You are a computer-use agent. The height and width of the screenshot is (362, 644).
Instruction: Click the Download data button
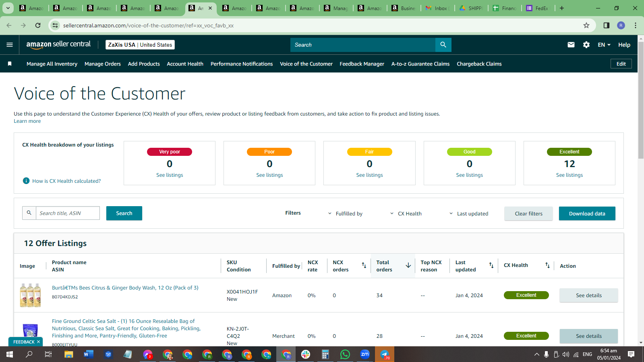[x=587, y=213]
